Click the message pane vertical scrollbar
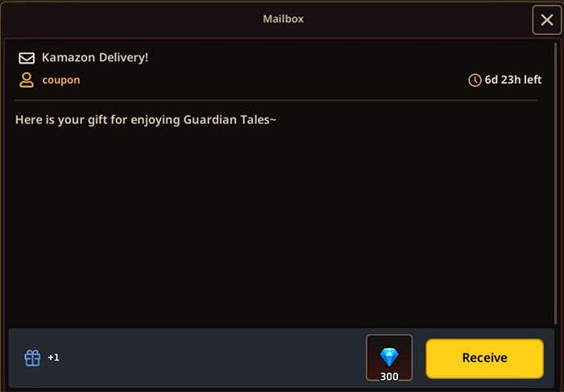 pos(555,184)
